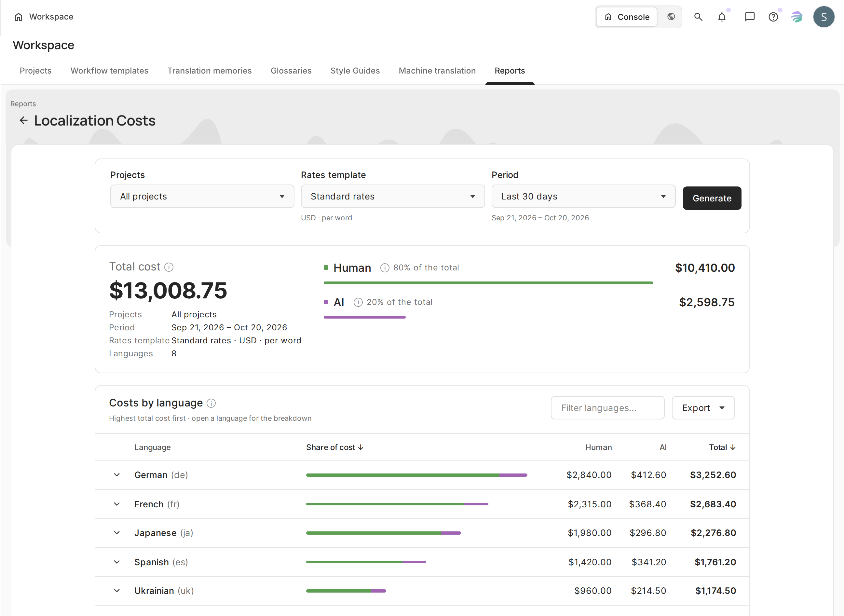The height and width of the screenshot is (616, 844).
Task: Open the help question mark icon
Action: 773,17
